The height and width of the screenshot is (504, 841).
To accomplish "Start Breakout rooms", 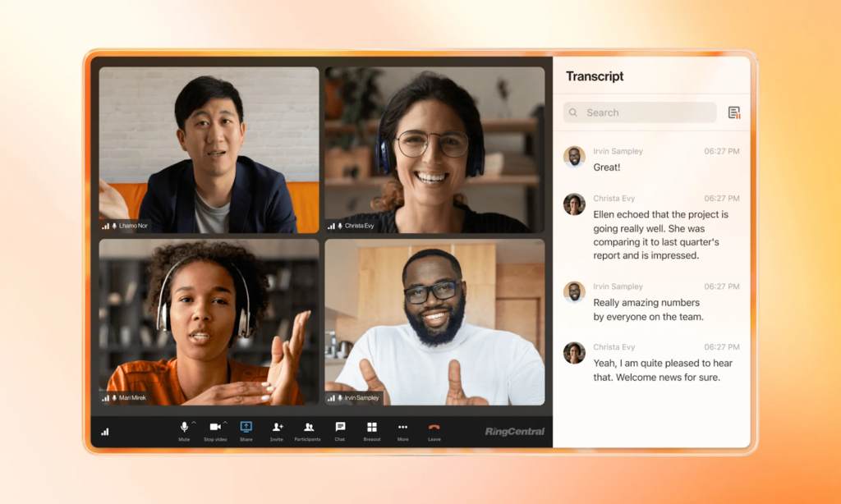I will click(x=371, y=427).
